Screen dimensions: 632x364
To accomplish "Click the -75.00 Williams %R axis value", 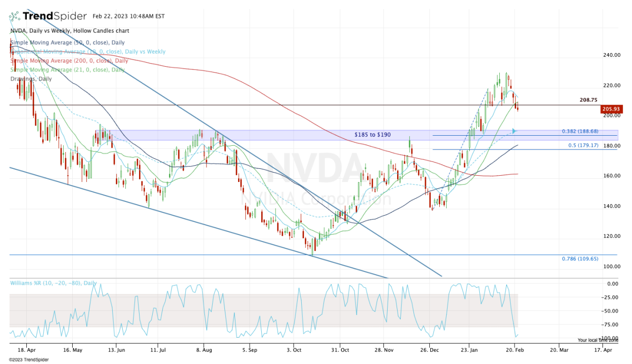I will pyautogui.click(x=611, y=325).
